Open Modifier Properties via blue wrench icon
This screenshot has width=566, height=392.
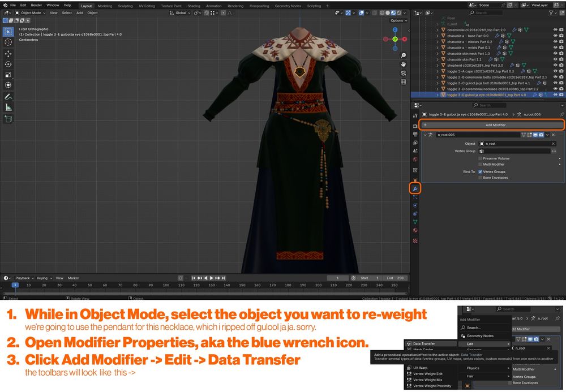pyautogui.click(x=415, y=188)
